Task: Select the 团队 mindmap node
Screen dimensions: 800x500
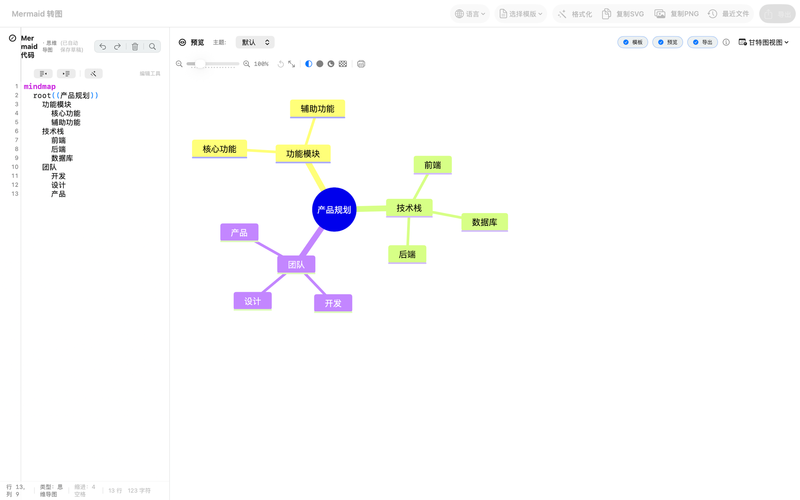Action: 296,264
